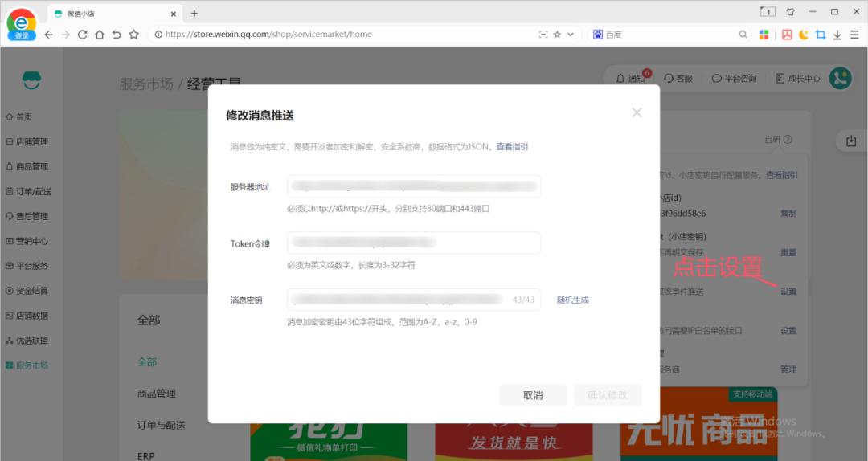Click the 消息密钥 input field
This screenshot has height=461, width=868.
point(414,300)
